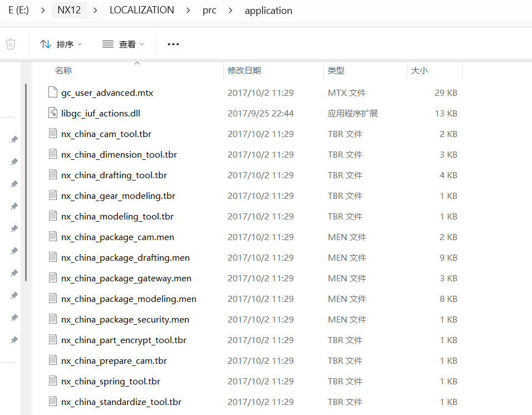Select file name nx_china_package_modeling.men

point(129,299)
